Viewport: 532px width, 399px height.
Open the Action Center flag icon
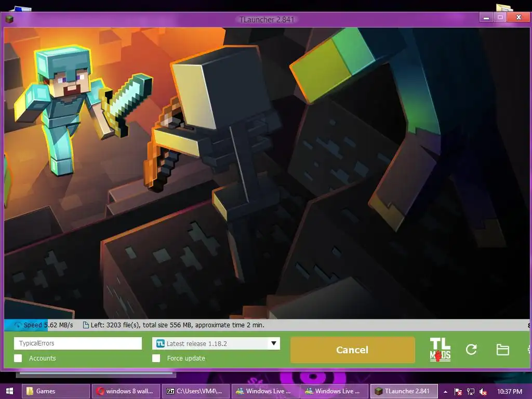[x=458, y=392]
